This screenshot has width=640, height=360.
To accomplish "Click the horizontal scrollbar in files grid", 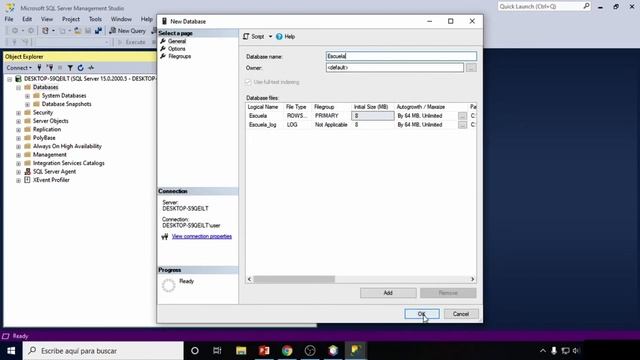I will (294, 279).
